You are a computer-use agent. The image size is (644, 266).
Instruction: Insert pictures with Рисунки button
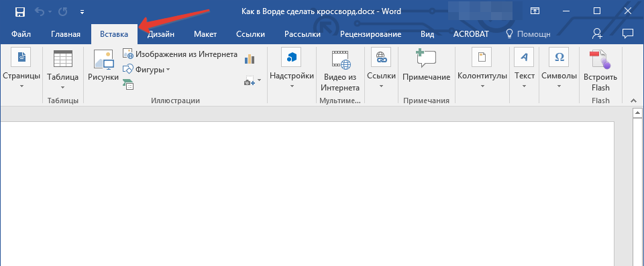point(103,65)
